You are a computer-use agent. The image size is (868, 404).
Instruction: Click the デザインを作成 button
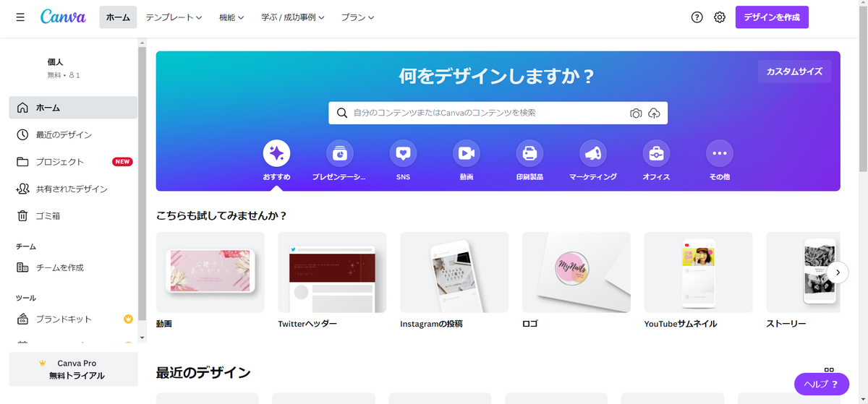click(x=772, y=17)
